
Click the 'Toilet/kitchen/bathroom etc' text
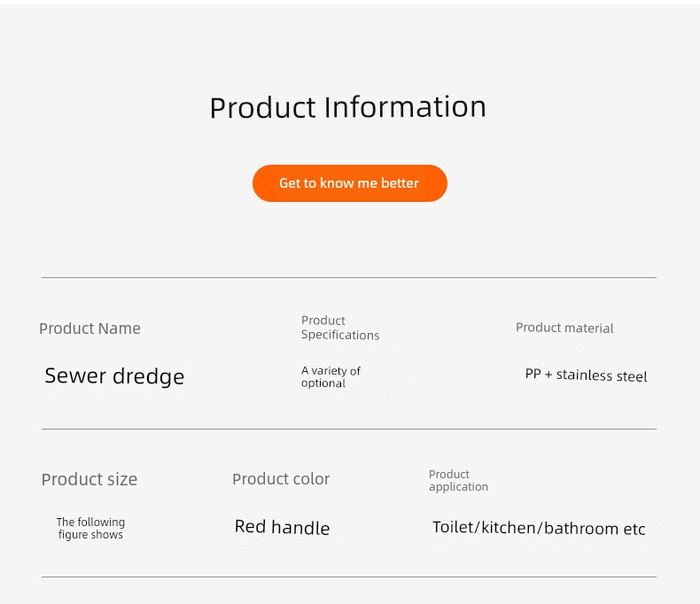[x=539, y=529]
